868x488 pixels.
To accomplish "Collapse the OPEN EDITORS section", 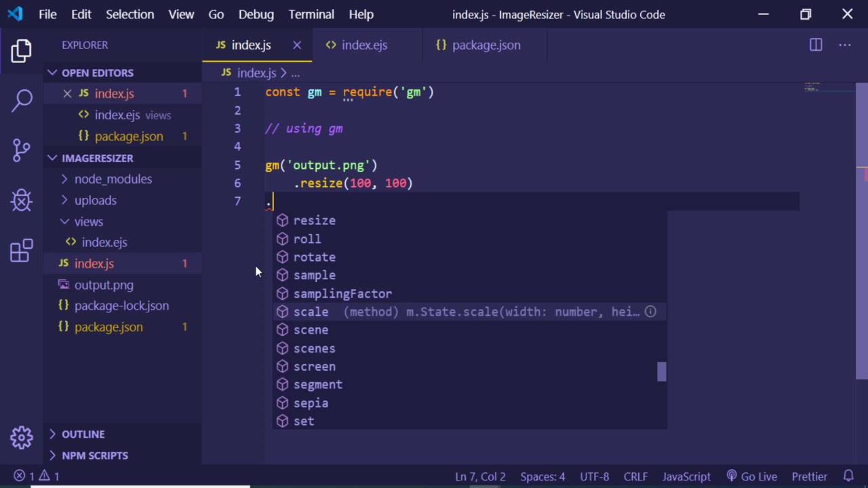I will pos(97,73).
